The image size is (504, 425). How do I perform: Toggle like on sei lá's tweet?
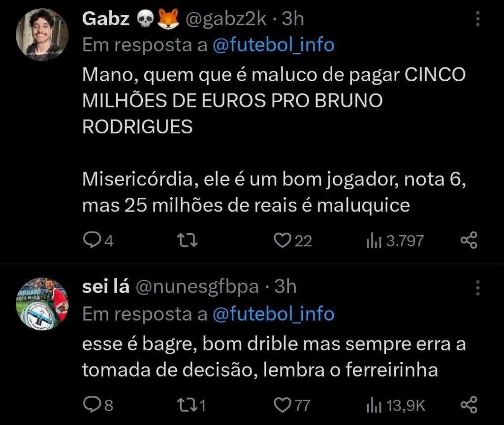pos(282,403)
